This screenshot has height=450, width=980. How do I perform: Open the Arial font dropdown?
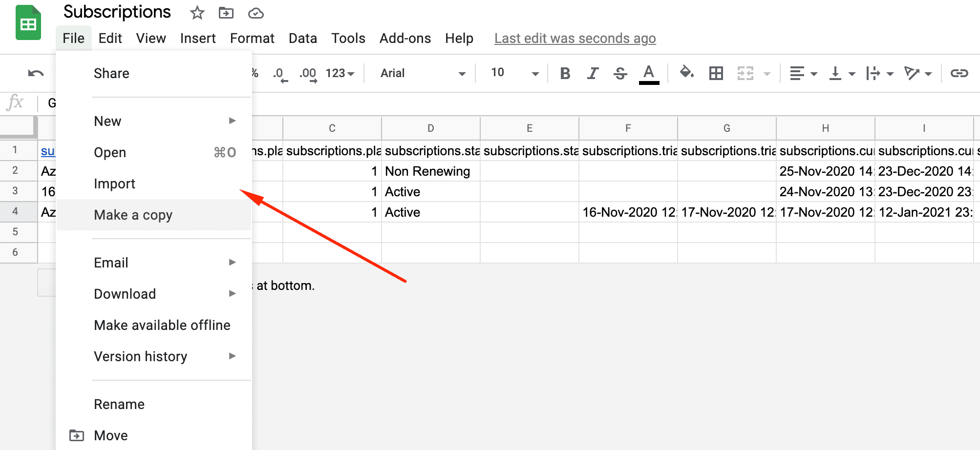point(423,73)
